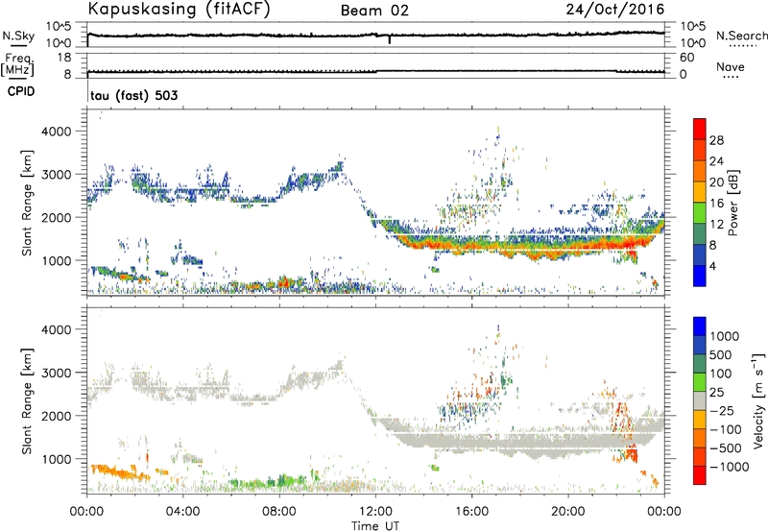Click the 60 tick on Nave axis
Image resolution: width=768 pixels, height=532 pixels.
[x=686, y=58]
